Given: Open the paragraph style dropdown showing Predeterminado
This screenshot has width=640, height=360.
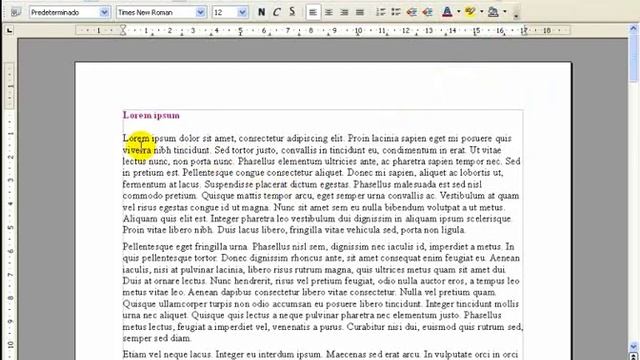Looking at the screenshot, I should [104, 12].
